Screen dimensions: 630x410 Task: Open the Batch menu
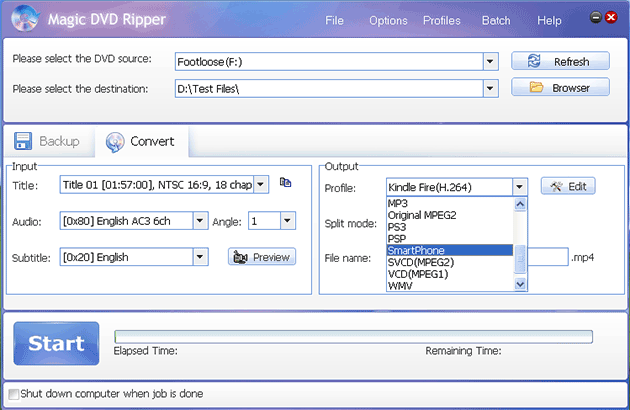pos(496,20)
